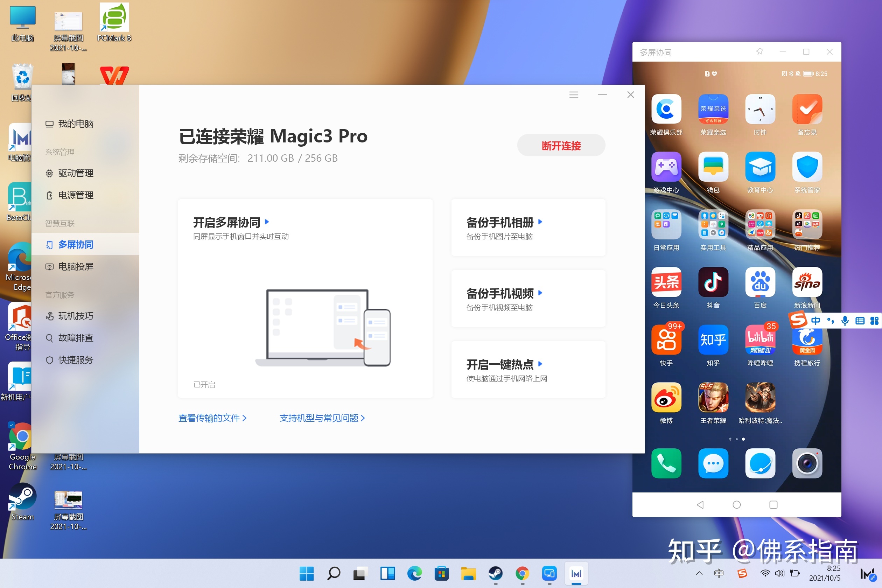
Task: Launch the 快手 app
Action: (666, 340)
